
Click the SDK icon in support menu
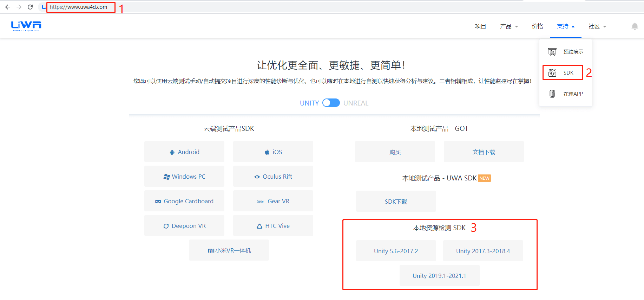click(552, 73)
